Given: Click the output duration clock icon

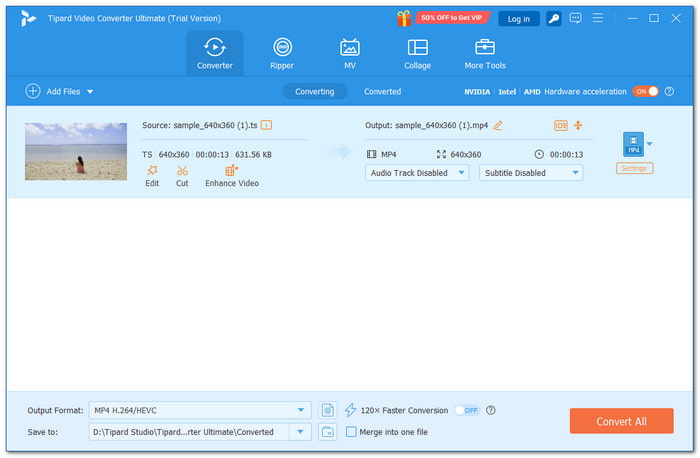Looking at the screenshot, I should (x=539, y=154).
